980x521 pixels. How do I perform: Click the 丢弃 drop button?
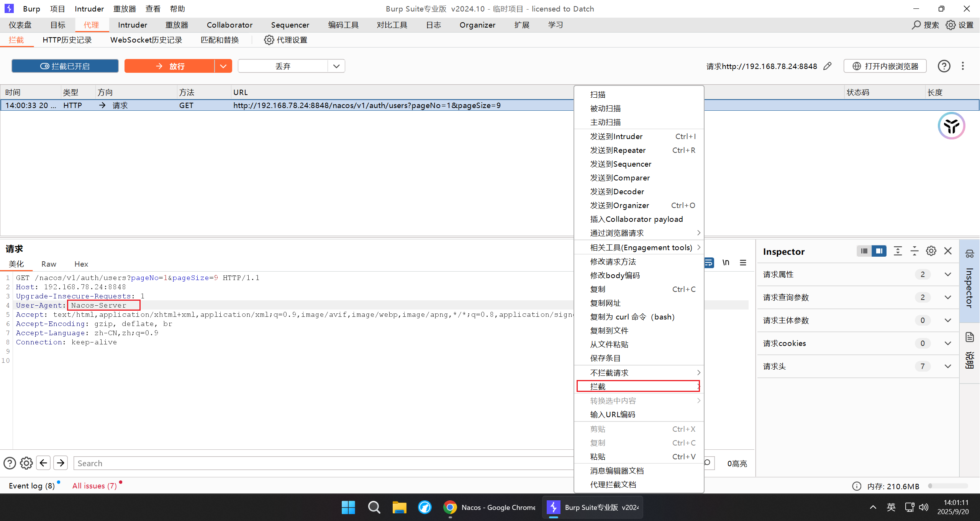[283, 66]
